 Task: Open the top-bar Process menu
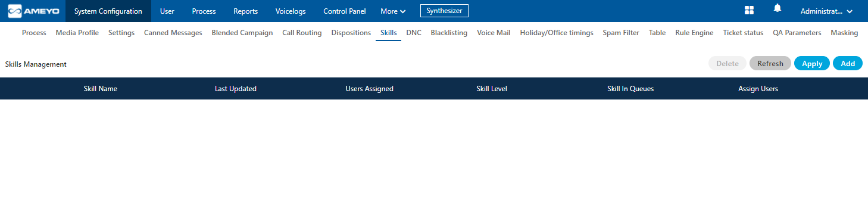(204, 11)
